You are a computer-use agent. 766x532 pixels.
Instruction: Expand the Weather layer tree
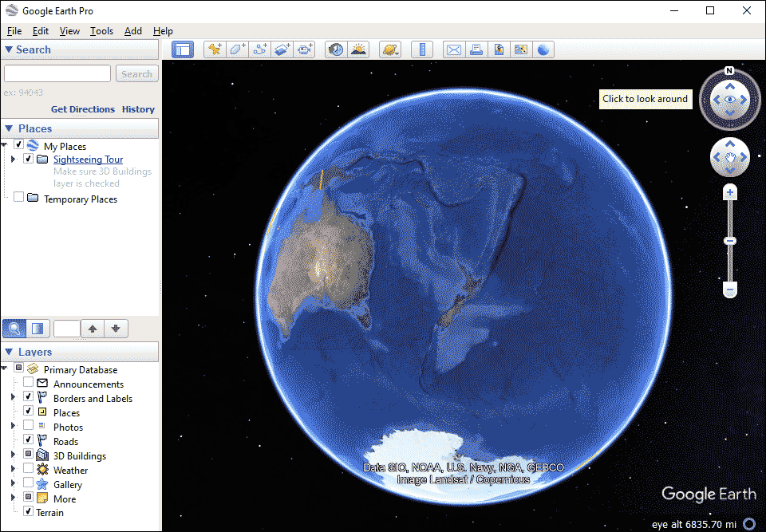click(14, 468)
